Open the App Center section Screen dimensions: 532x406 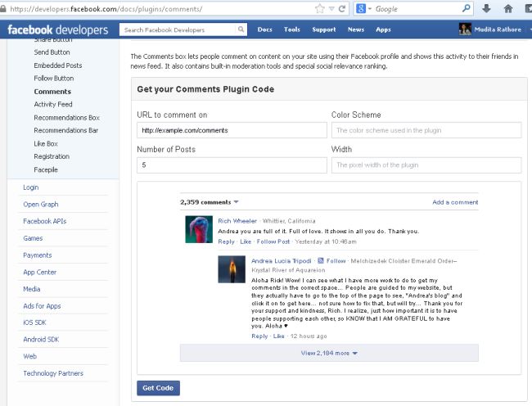click(40, 272)
